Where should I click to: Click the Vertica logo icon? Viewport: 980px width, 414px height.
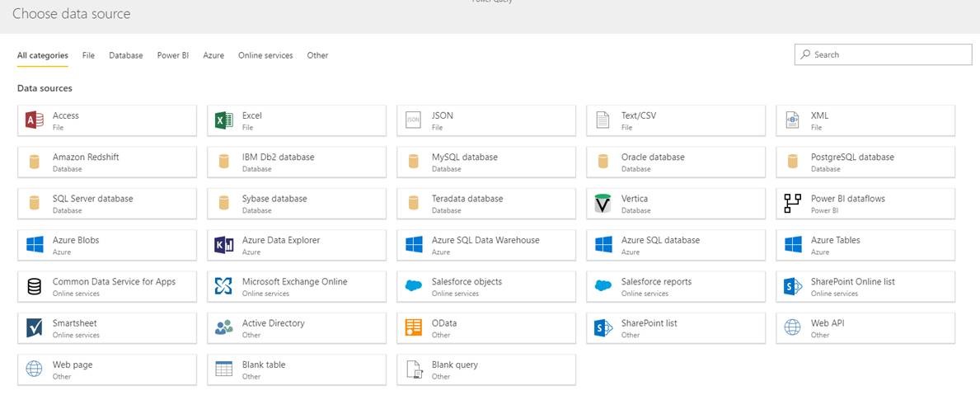(x=603, y=203)
